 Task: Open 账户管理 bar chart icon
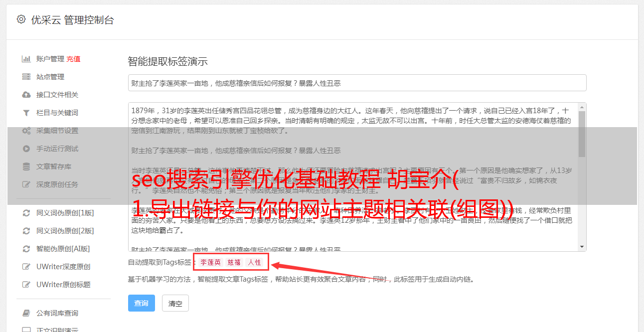(26, 59)
